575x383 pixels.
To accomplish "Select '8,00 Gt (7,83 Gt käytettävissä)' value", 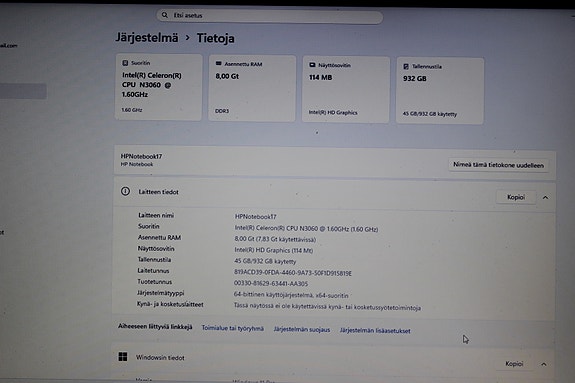I will (275, 239).
